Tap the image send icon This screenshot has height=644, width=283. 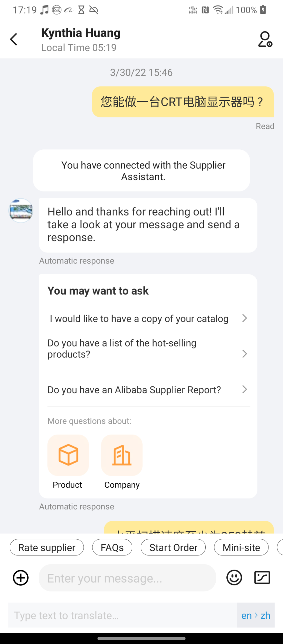coord(262,578)
